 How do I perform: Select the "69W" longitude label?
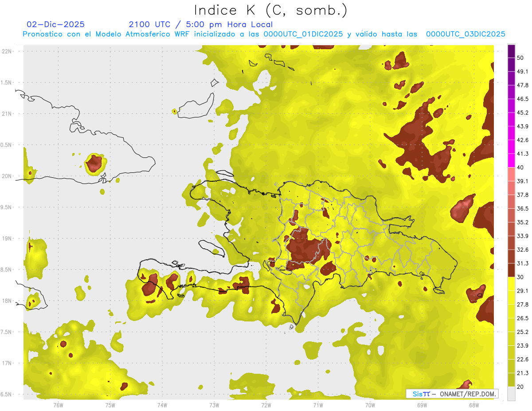point(422,405)
